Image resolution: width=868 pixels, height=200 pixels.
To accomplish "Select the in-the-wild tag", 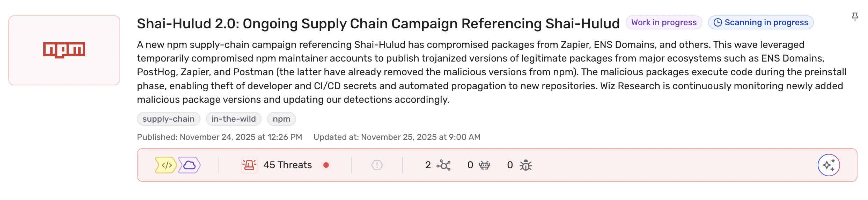I will point(233,119).
